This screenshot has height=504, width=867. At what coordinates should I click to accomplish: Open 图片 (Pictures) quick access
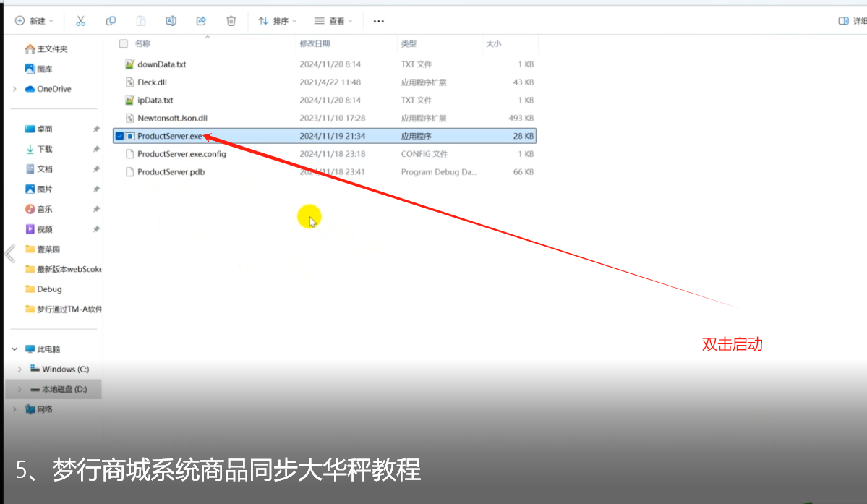click(x=39, y=189)
